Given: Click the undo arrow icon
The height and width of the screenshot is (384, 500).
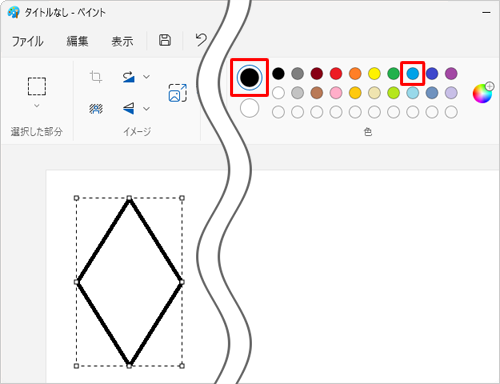Looking at the screenshot, I should (201, 40).
